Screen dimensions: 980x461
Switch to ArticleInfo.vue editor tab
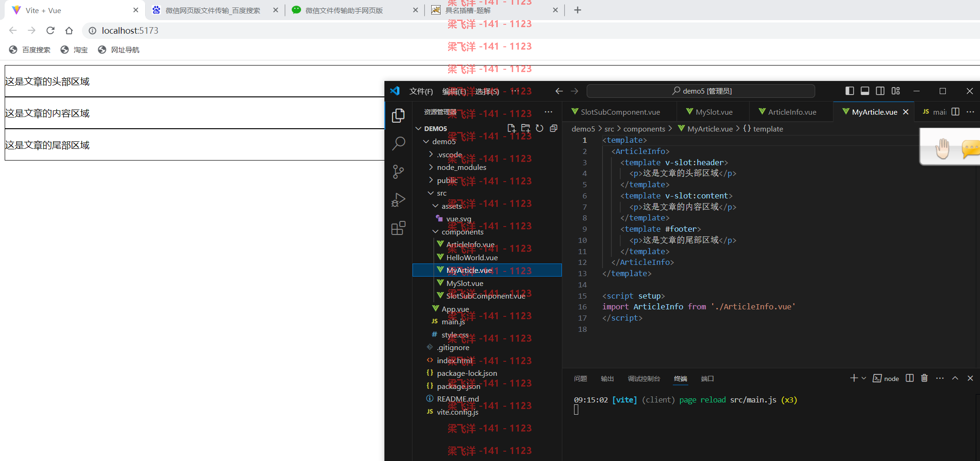791,112
